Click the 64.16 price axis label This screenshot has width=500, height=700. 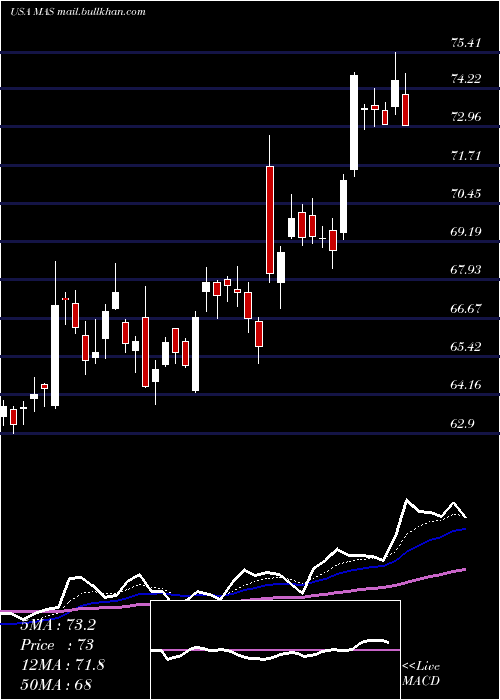click(466, 384)
